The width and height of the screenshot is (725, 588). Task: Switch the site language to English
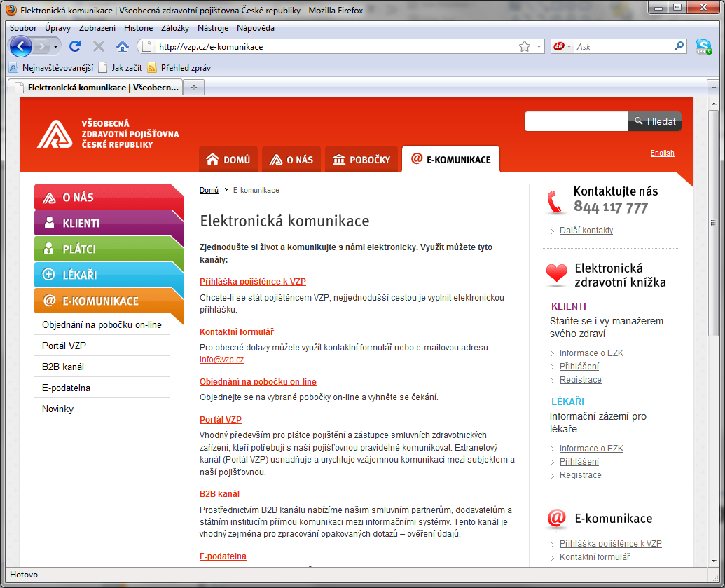click(662, 153)
